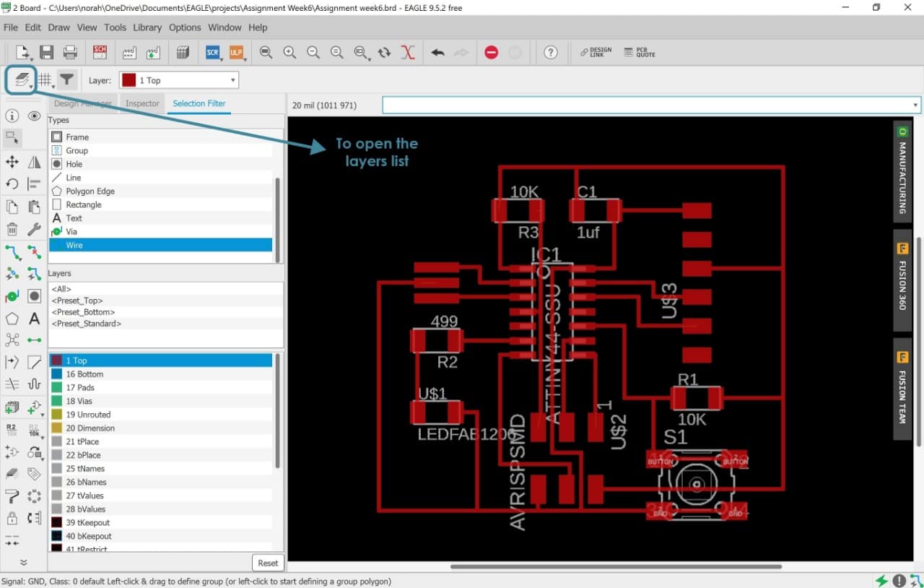Click the PCB Quote button
This screenshot has height=588, width=924.
pos(640,52)
